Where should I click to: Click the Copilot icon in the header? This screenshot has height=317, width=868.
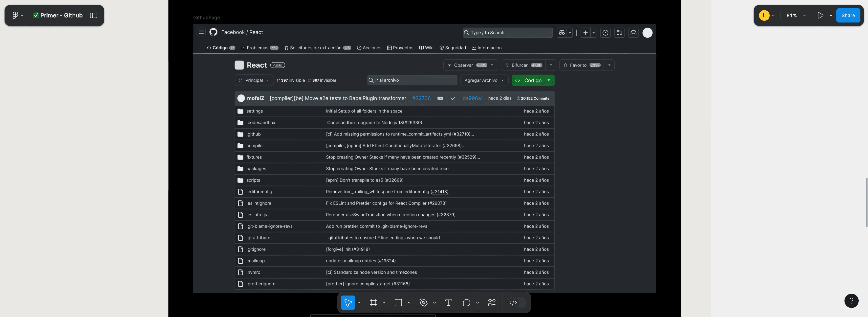562,33
